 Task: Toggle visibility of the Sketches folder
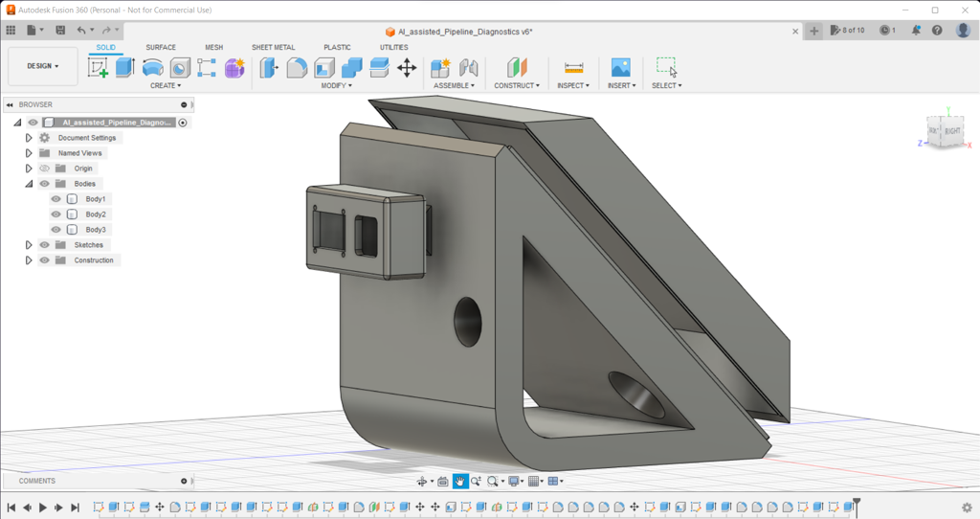point(44,245)
